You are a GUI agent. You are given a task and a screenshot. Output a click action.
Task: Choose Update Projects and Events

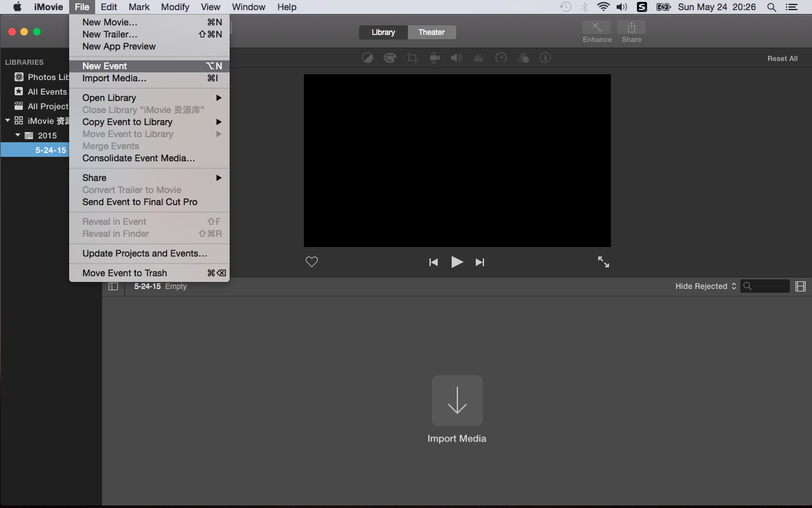(149, 253)
